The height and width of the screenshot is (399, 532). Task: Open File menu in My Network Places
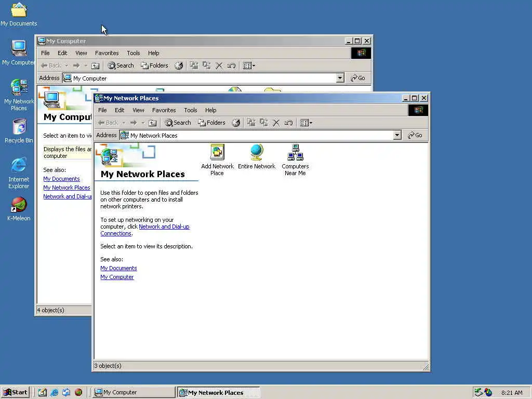click(x=102, y=110)
